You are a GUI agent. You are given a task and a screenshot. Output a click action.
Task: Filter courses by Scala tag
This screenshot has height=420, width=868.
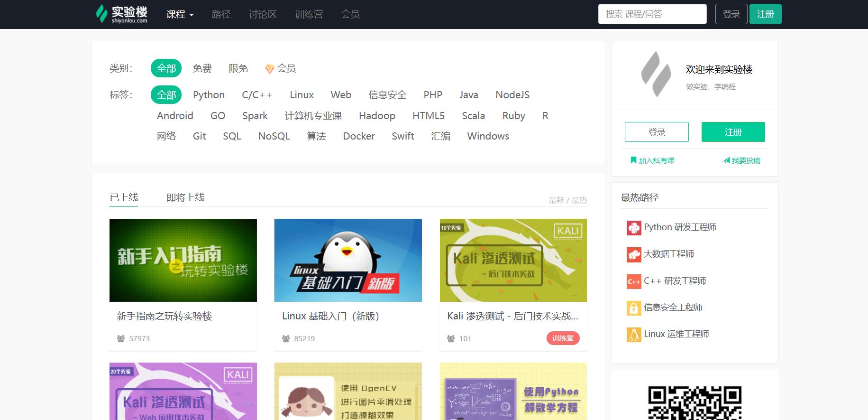[x=473, y=116]
